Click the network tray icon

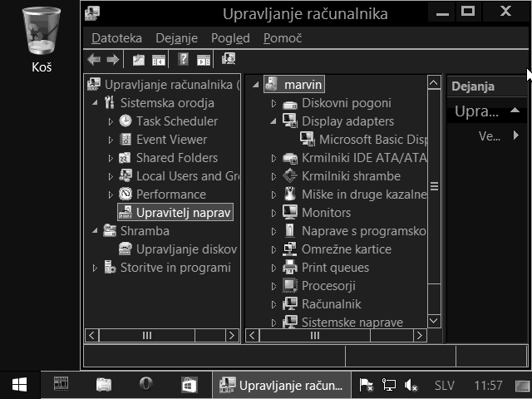pos(389,385)
